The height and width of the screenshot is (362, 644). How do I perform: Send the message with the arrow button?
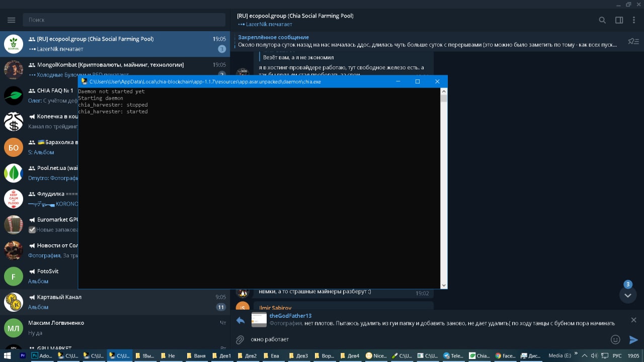[x=633, y=340]
